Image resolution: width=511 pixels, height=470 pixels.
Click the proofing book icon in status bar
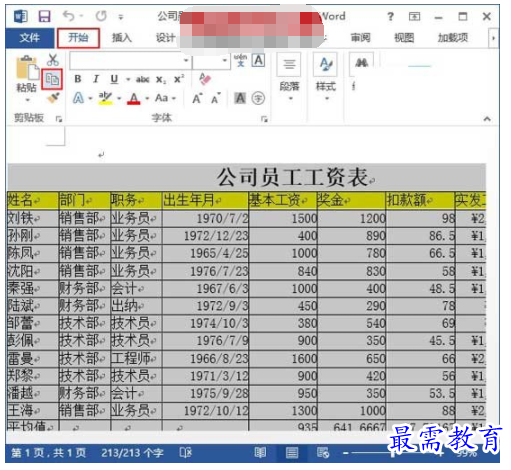click(x=186, y=453)
